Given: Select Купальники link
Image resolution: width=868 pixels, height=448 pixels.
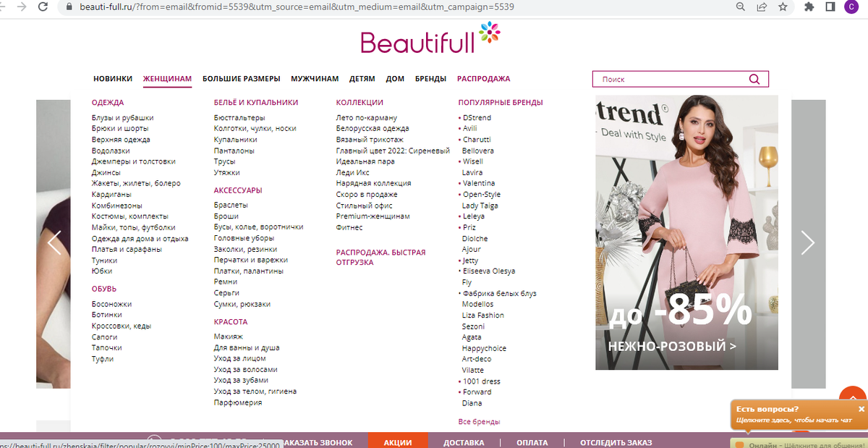Looking at the screenshot, I should (x=235, y=140).
